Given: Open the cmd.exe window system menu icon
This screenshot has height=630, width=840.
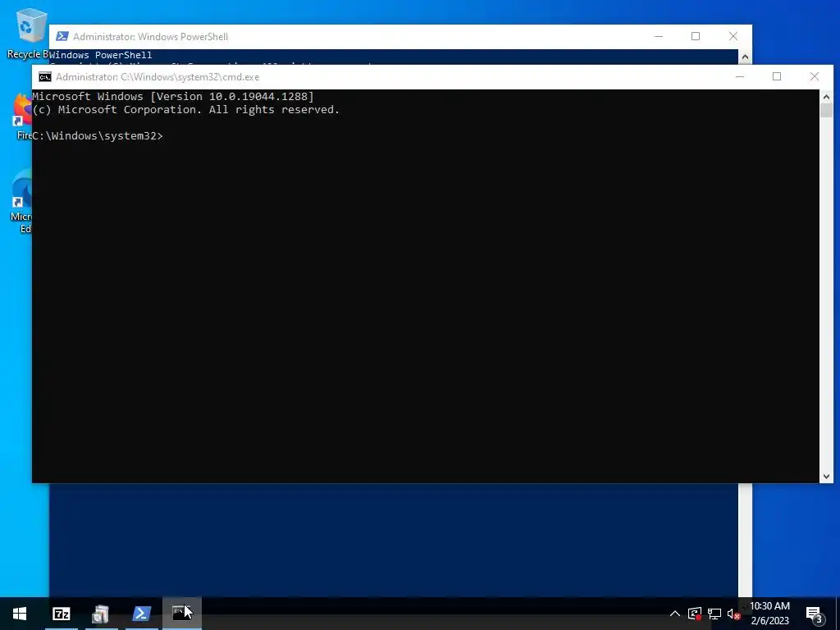Looking at the screenshot, I should pos(45,77).
